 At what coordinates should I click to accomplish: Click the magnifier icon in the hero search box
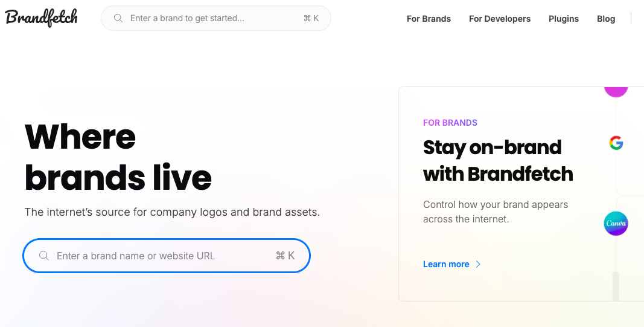pos(44,256)
